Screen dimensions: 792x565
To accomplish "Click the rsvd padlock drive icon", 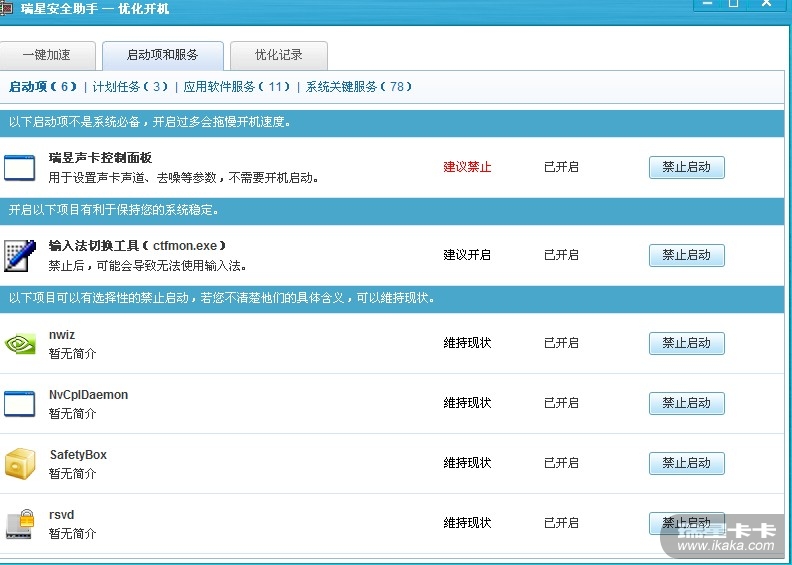I will (x=20, y=524).
